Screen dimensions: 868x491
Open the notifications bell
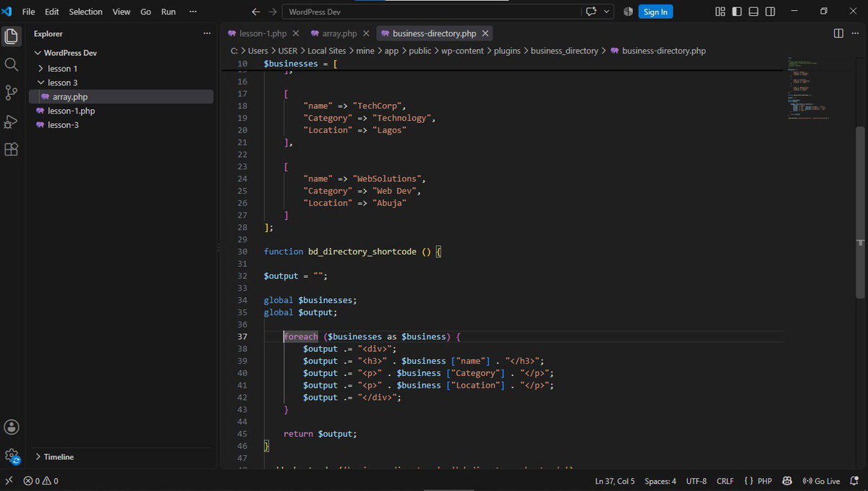coord(855,481)
